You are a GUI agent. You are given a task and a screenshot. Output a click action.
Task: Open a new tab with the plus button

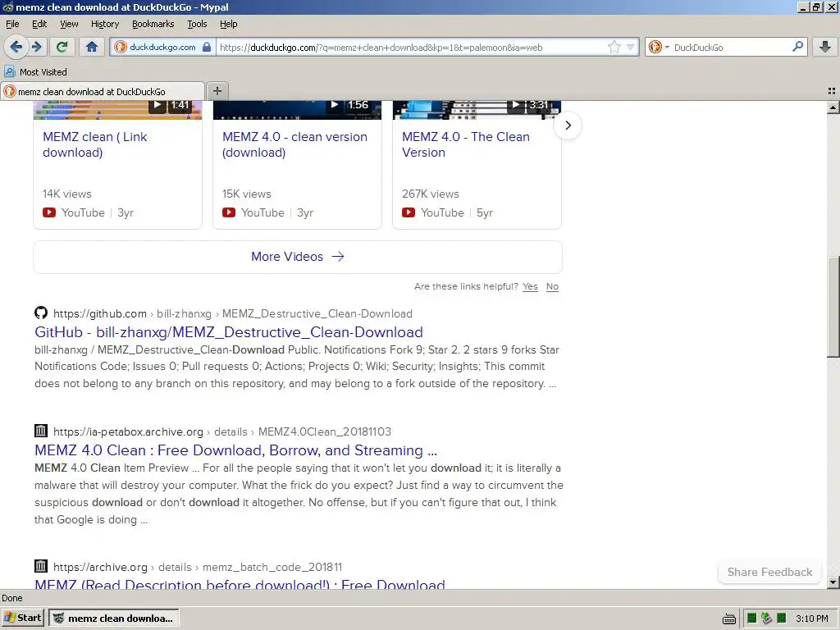click(217, 91)
